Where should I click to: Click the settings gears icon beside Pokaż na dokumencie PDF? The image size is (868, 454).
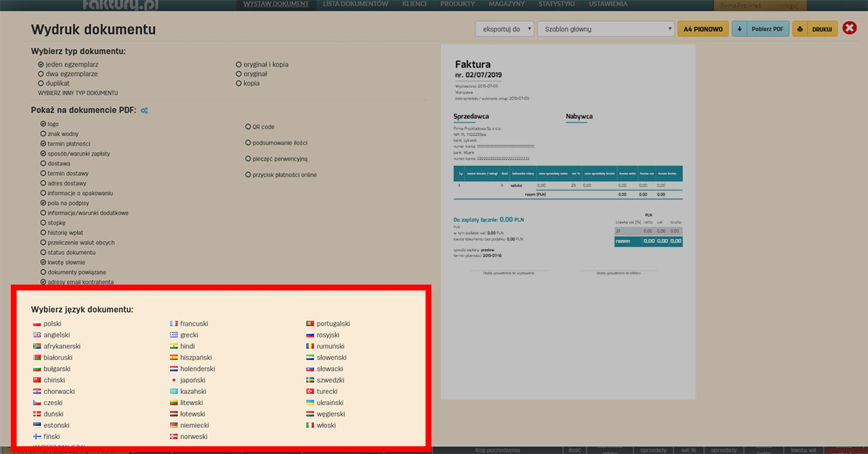pyautogui.click(x=145, y=111)
